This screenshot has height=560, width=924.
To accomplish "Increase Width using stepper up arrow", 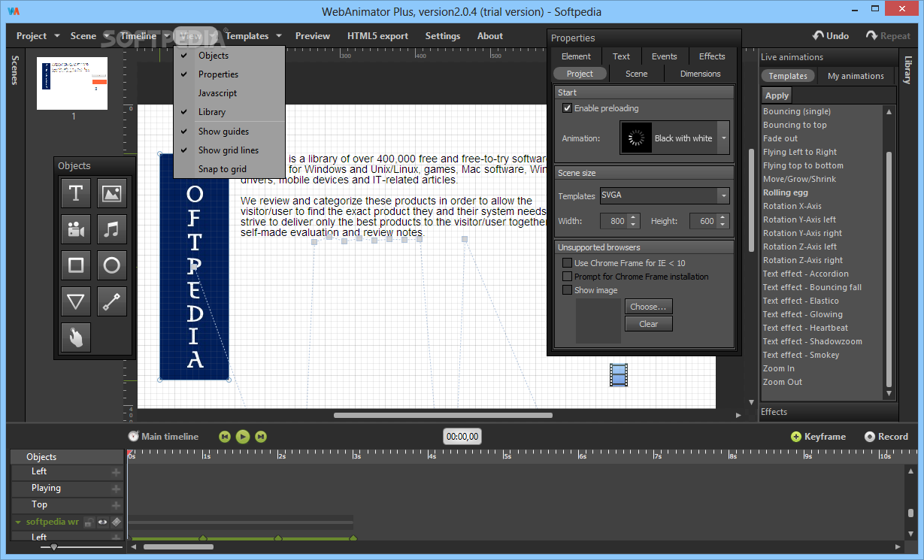I will [633, 217].
